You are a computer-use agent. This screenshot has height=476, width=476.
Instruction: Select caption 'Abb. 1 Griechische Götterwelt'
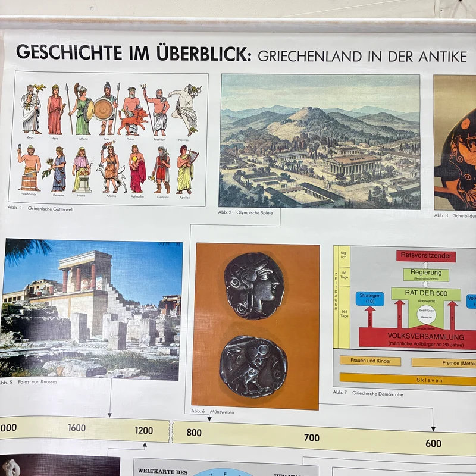tap(40, 208)
